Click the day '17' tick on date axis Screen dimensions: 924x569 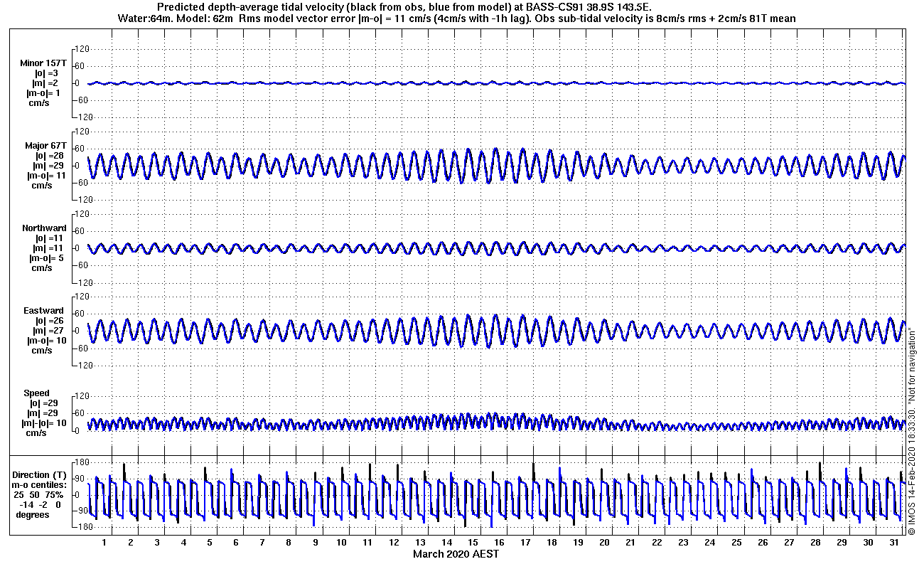pos(525,543)
